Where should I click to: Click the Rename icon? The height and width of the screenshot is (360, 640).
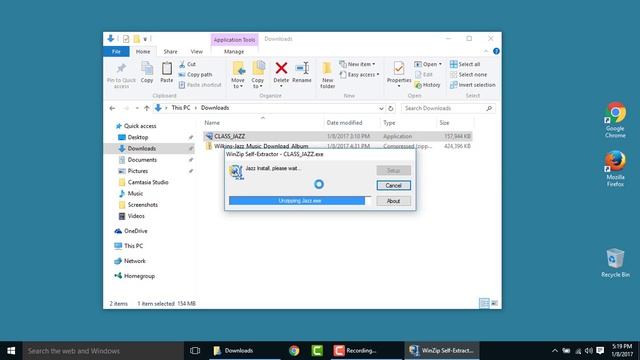tap(302, 72)
